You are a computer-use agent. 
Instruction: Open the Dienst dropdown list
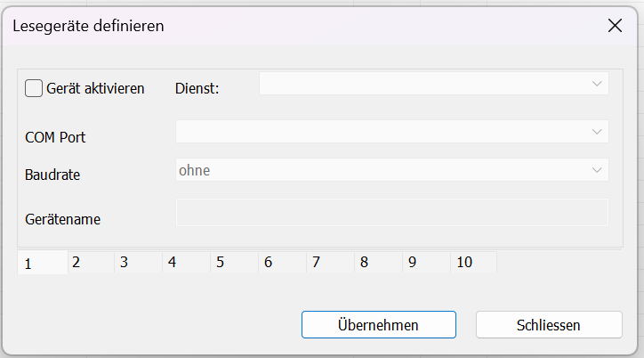tap(434, 84)
